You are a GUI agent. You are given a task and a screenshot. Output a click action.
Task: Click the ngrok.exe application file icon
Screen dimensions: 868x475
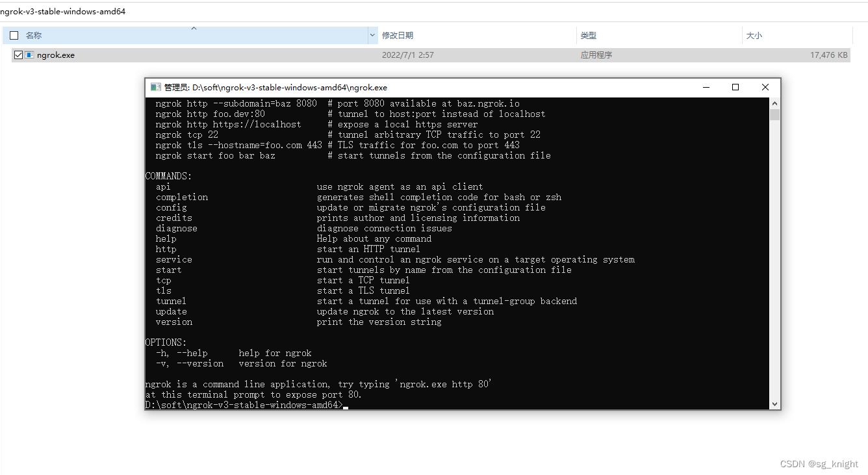[x=29, y=55]
